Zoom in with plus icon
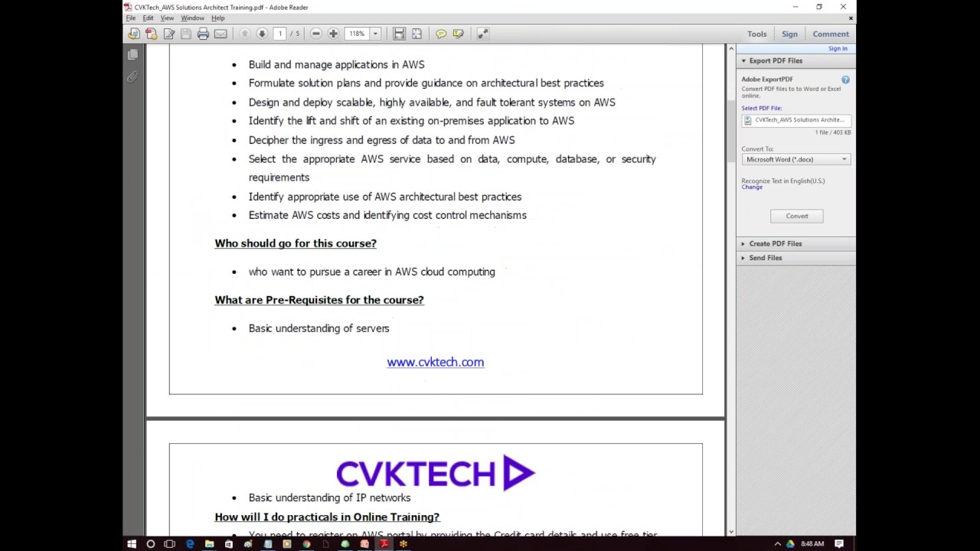Screen dimensions: 980x551 point(333,34)
